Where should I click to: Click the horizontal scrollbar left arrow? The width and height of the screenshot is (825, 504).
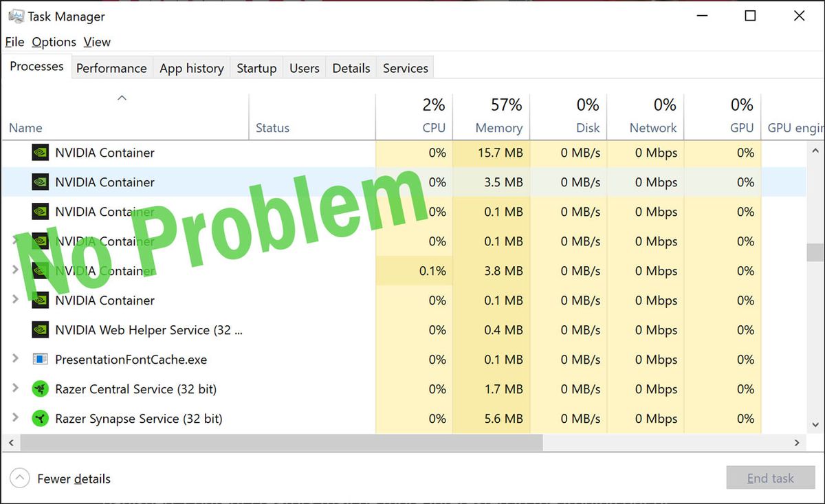click(x=11, y=443)
